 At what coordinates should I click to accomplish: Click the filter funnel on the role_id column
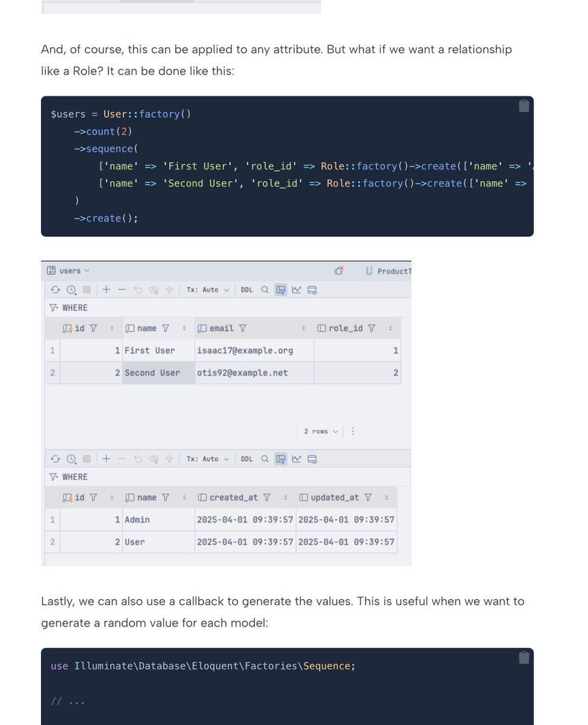point(372,328)
